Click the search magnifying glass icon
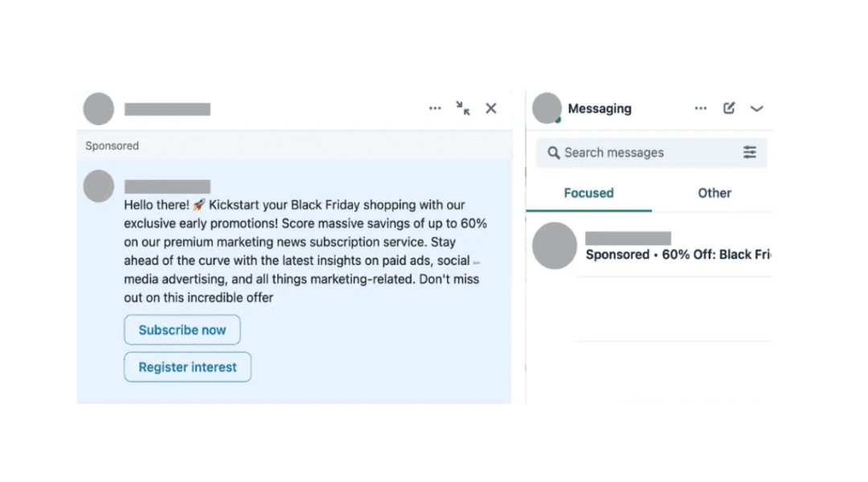The width and height of the screenshot is (868, 482). pos(553,152)
